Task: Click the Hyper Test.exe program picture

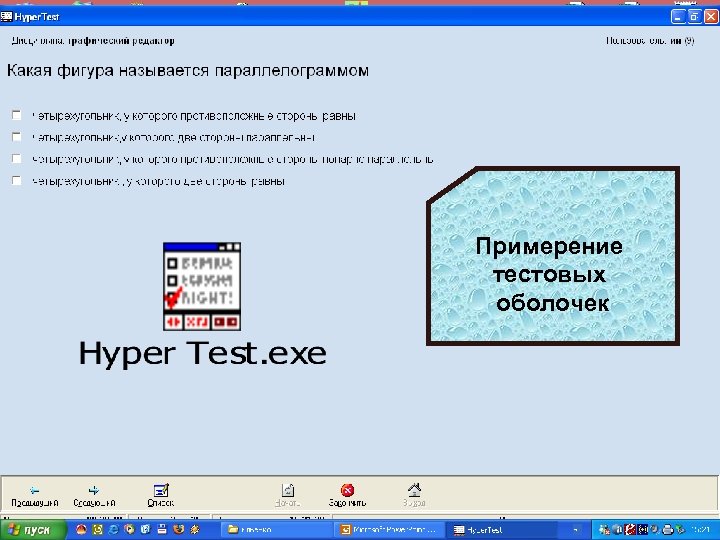Action: [x=202, y=287]
